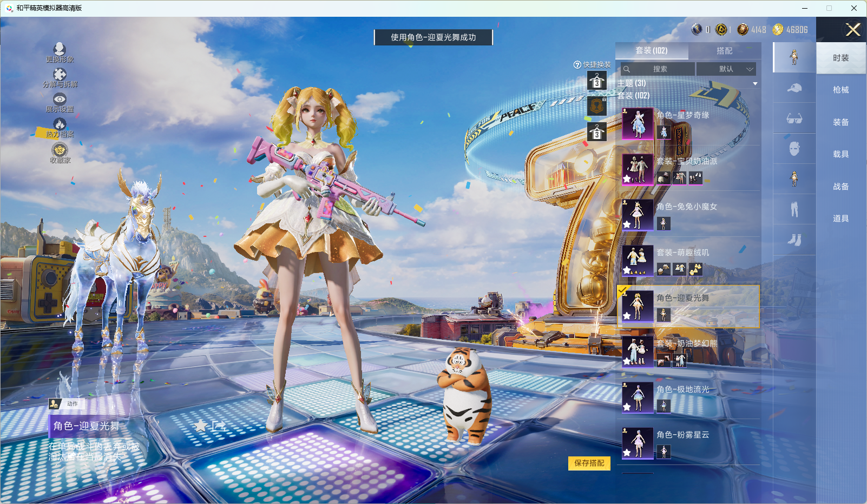Screen dimensions: 867x504
Task: Select the shoes category icon
Action: [794, 240]
